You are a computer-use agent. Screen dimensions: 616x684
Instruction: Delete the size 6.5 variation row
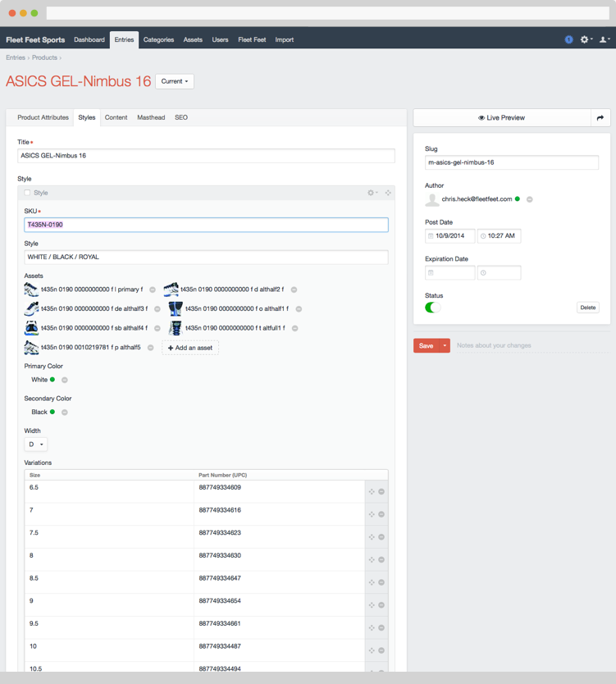(381, 491)
